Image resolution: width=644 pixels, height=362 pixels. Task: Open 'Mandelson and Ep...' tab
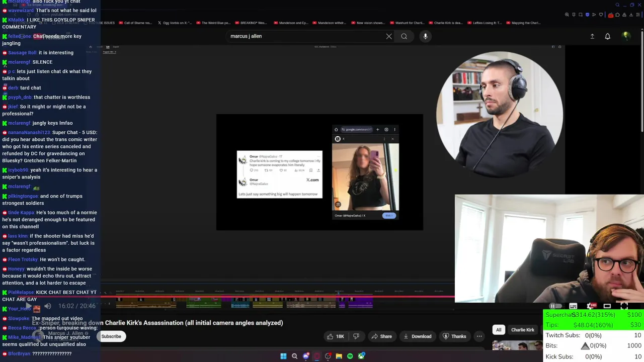(x=291, y=23)
